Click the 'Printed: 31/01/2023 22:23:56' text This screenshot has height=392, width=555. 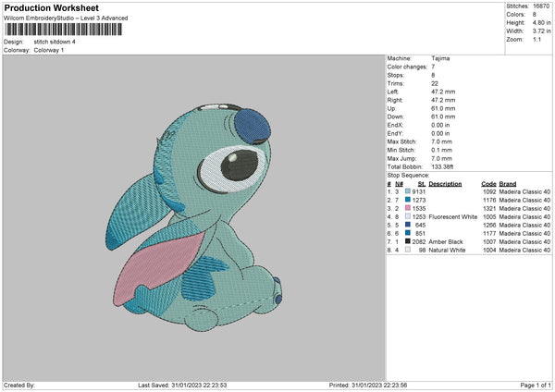tap(368, 385)
